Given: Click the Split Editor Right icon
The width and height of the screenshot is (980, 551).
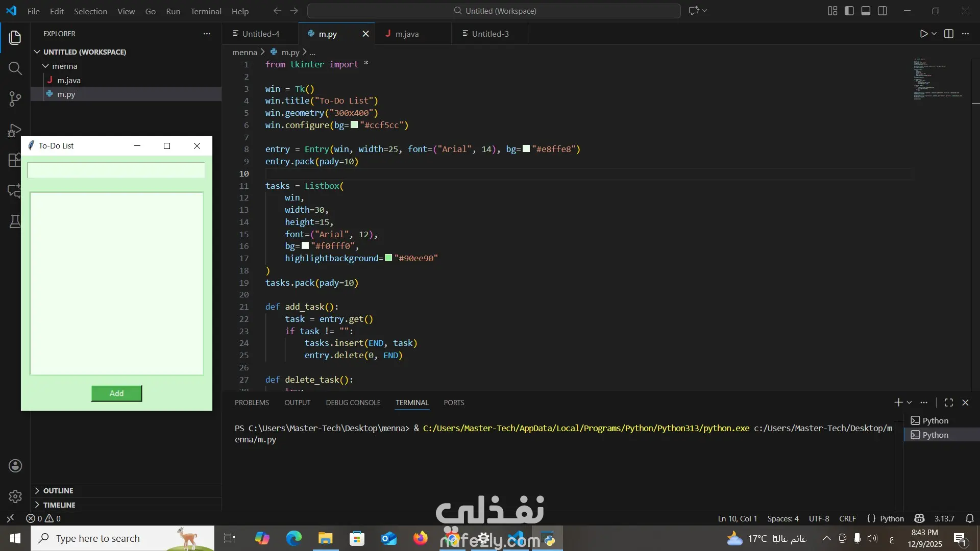Looking at the screenshot, I should point(948,34).
